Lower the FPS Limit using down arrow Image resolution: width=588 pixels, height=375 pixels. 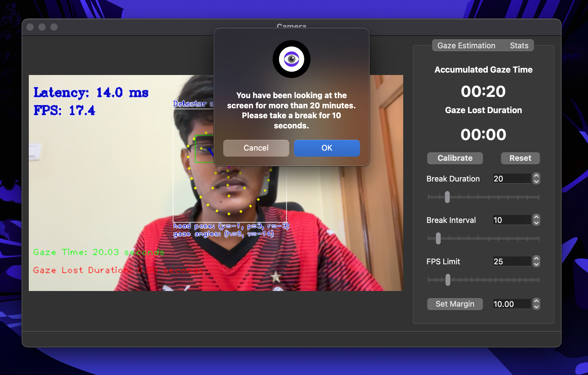536,264
